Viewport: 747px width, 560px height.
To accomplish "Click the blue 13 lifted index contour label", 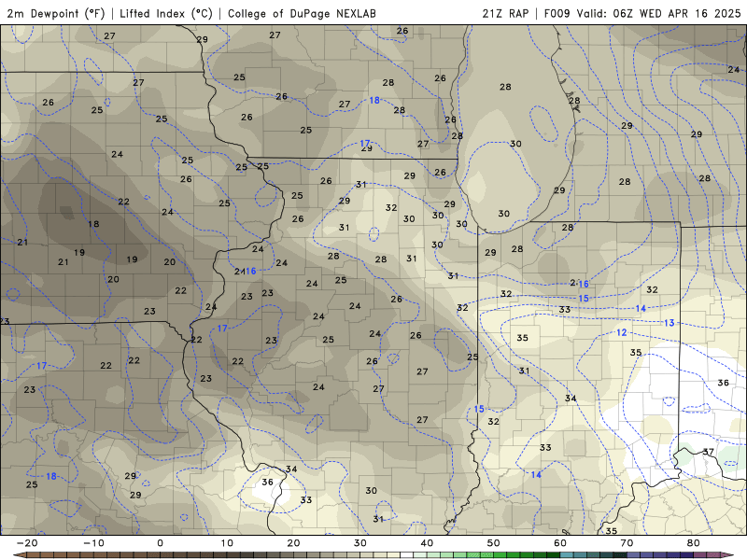I will [x=669, y=323].
